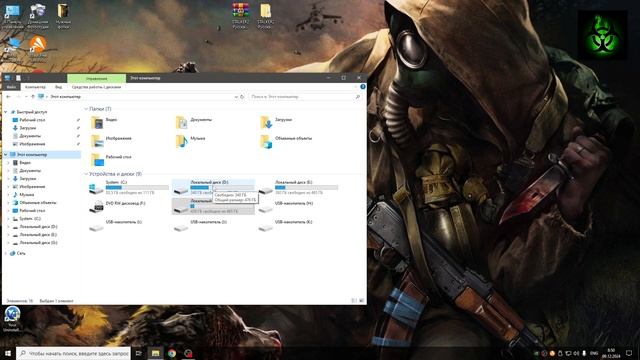The image size is (640, 360).
Task: Collapse the Этот компьютер tree node
Action: click(6, 155)
